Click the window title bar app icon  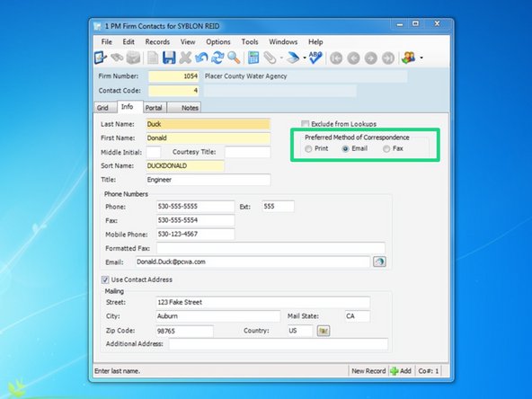coord(97,26)
